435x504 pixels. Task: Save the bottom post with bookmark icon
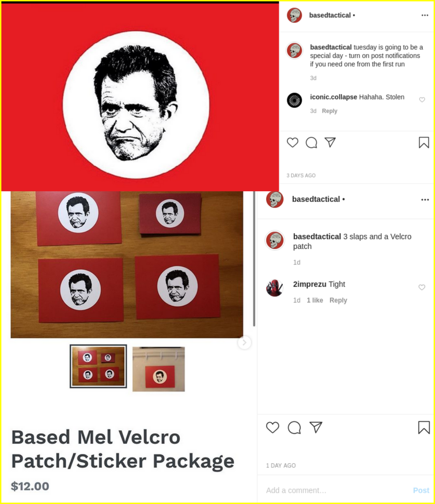click(424, 427)
